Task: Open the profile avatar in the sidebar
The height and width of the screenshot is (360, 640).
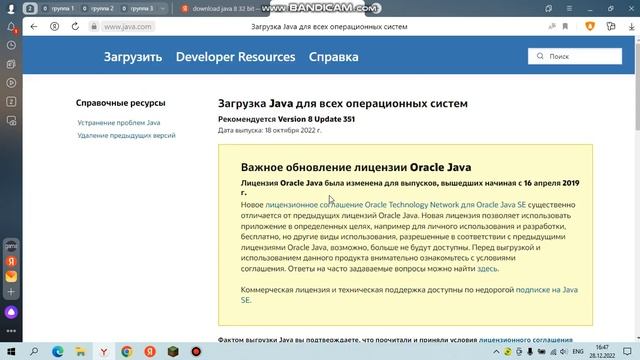Action: coord(11,8)
